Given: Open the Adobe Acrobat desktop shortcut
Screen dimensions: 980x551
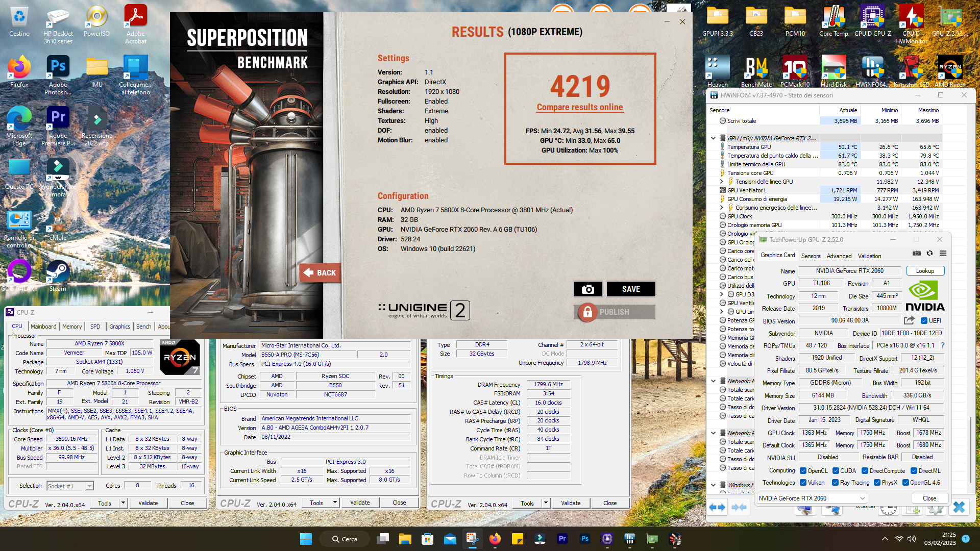Looking at the screenshot, I should pos(135,24).
